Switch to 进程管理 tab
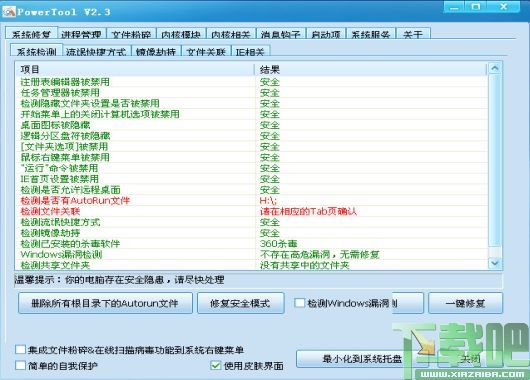Viewport: 530px width, 380px height. [x=81, y=34]
